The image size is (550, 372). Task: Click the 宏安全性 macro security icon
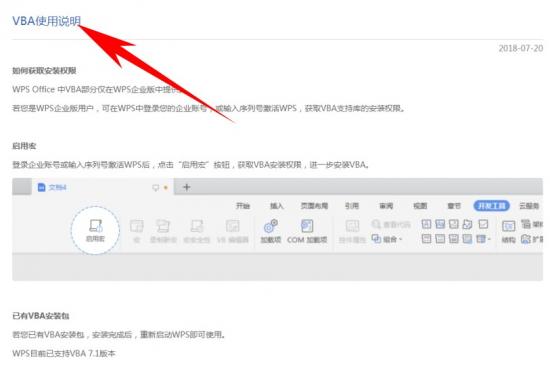click(197, 231)
